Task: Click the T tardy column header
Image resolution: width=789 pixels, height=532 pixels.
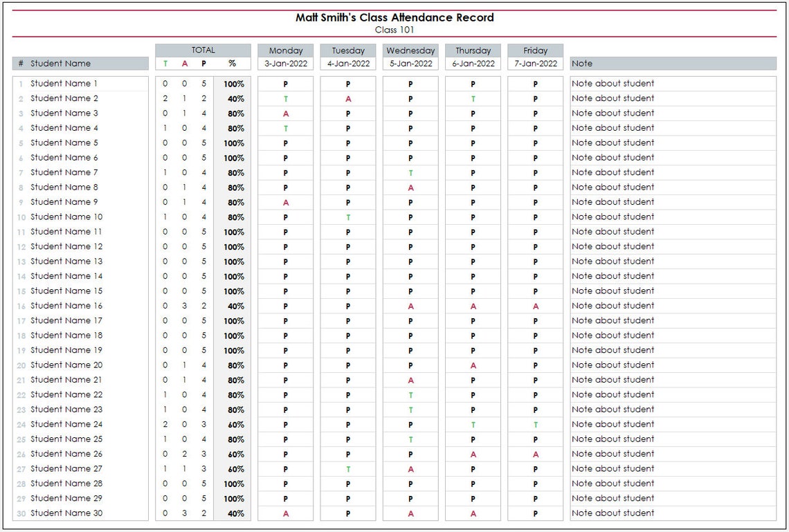Action: pyautogui.click(x=165, y=63)
